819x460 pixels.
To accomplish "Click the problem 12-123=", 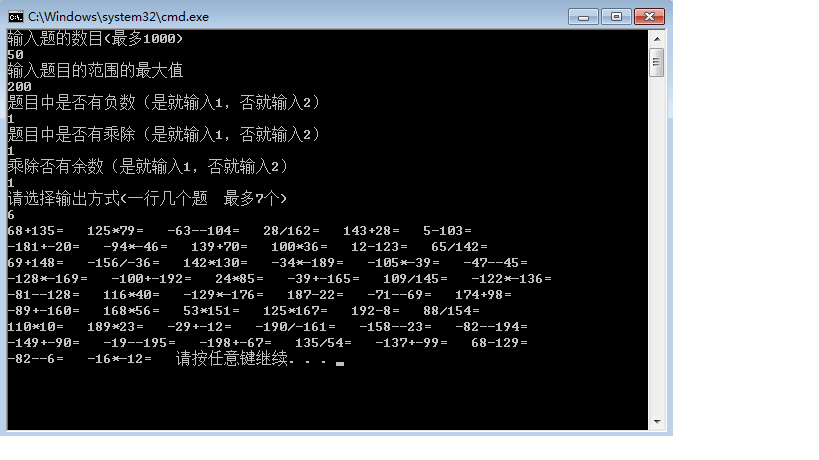I will click(379, 247).
